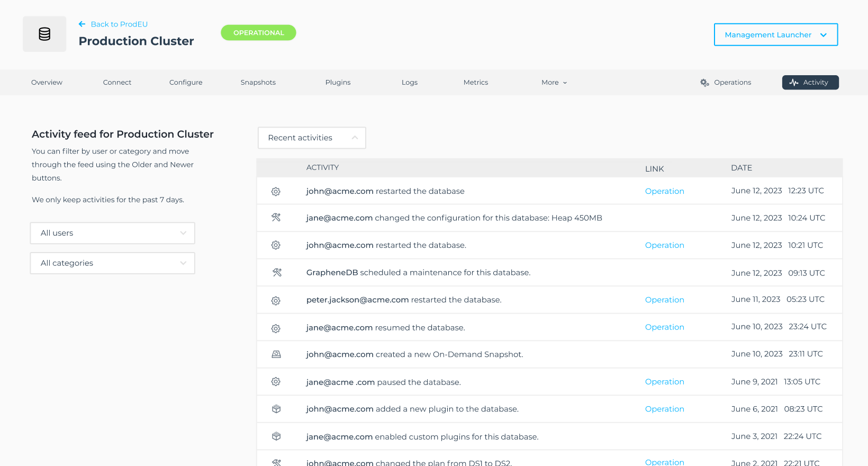
Task: Click the cube icon on added new plugin row
Action: [276, 409]
